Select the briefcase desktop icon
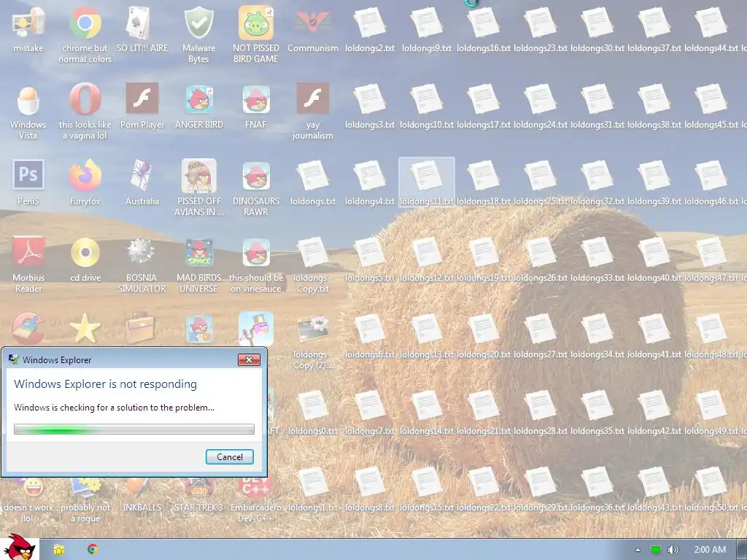Image resolution: width=747 pixels, height=560 pixels. [x=142, y=329]
